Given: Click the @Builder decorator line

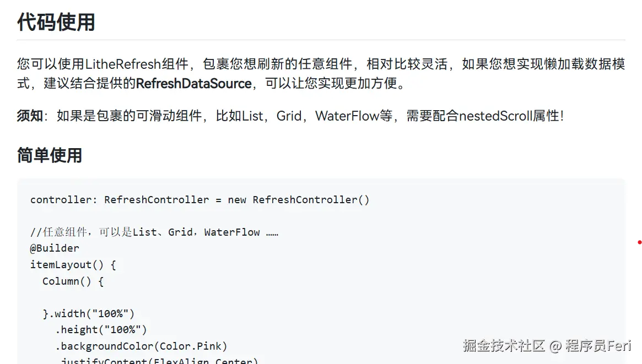Looking at the screenshot, I should (55, 248).
